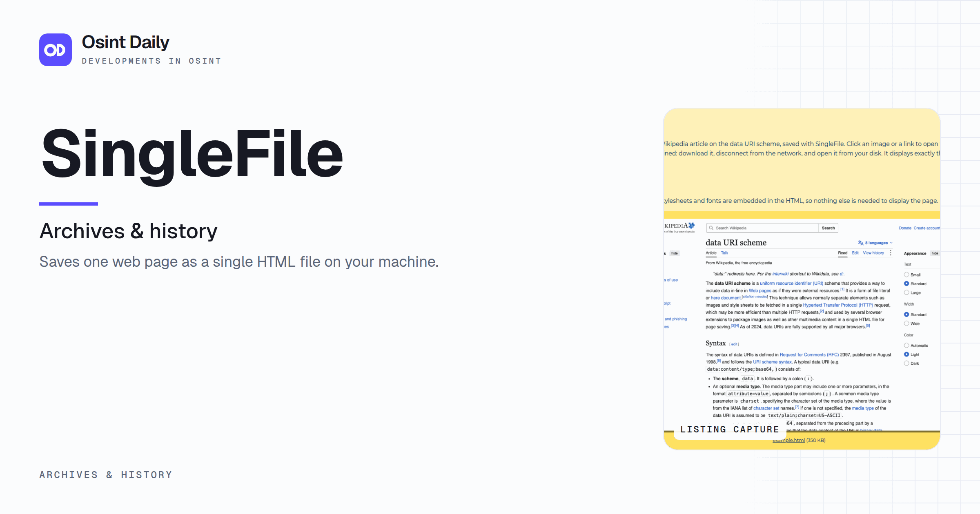Click the character set link
980x514 pixels.
[766, 408]
